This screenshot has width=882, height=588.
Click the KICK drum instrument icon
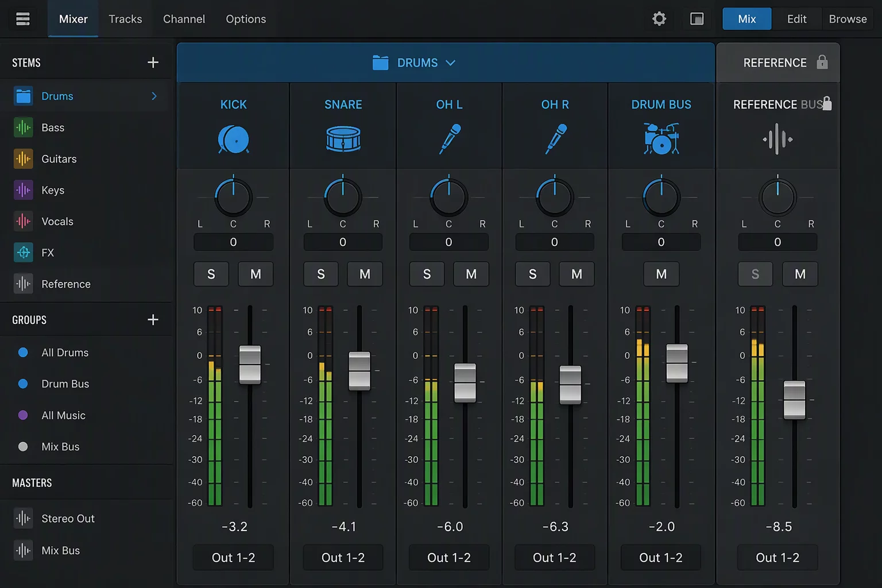tap(233, 140)
